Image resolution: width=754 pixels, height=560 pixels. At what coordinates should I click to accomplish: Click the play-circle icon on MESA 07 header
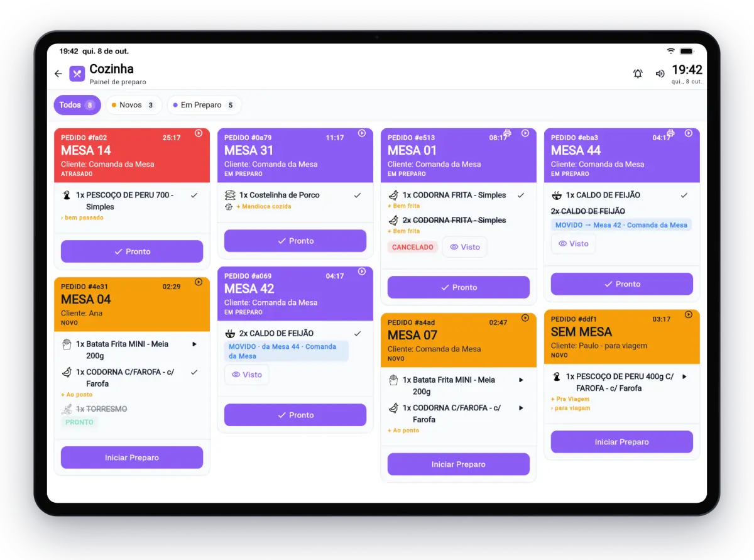point(525,318)
